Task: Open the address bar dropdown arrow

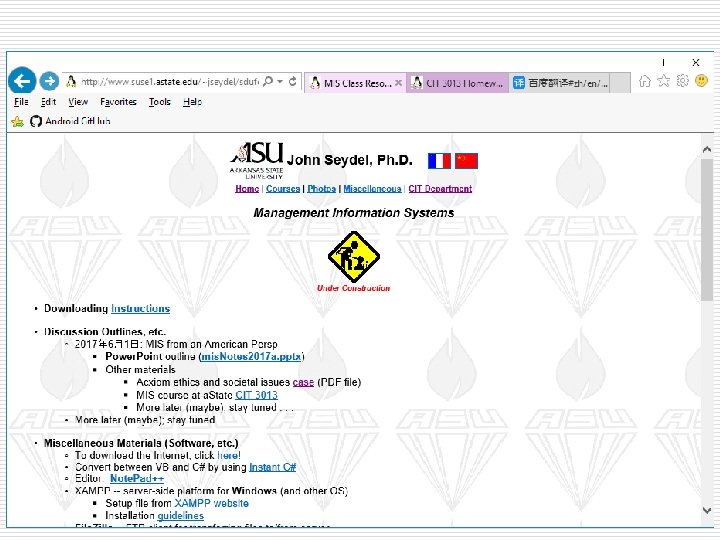Action: tap(280, 82)
